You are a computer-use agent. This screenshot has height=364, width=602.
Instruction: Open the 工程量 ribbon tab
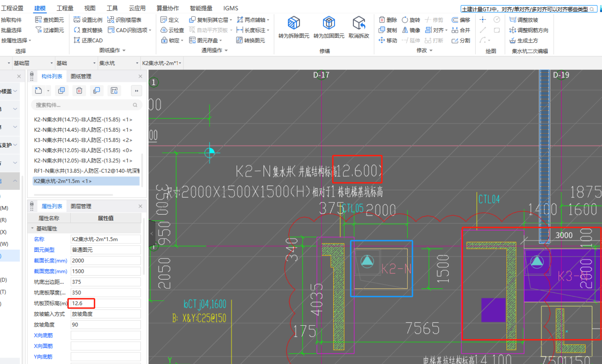coord(65,8)
